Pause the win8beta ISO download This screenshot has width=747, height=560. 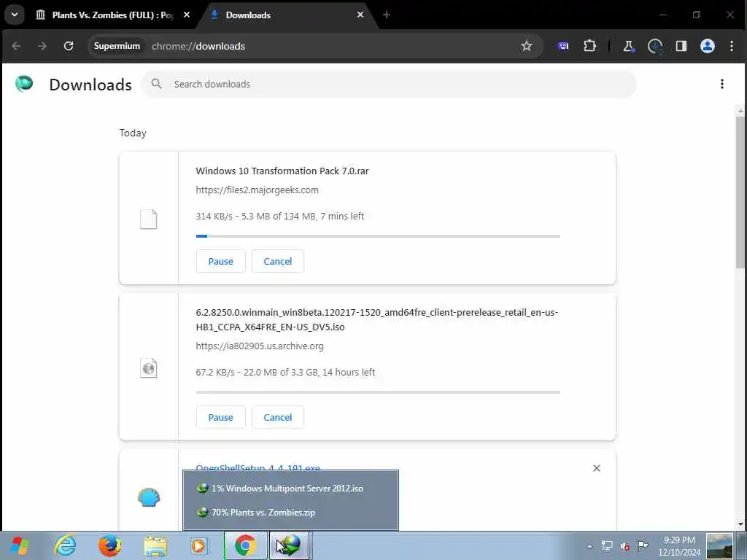(x=220, y=418)
